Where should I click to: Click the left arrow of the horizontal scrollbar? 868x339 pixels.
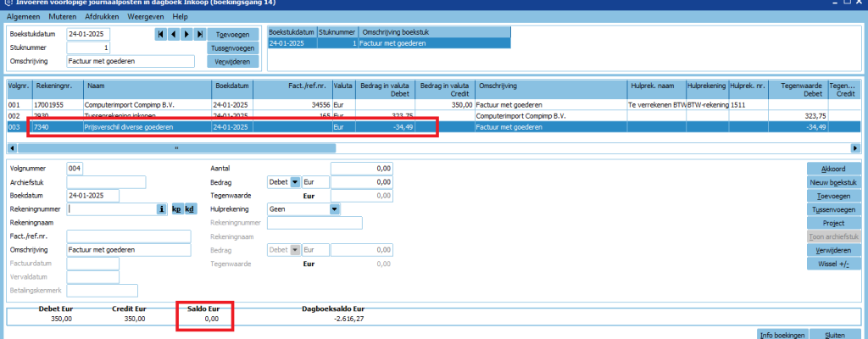[12, 147]
